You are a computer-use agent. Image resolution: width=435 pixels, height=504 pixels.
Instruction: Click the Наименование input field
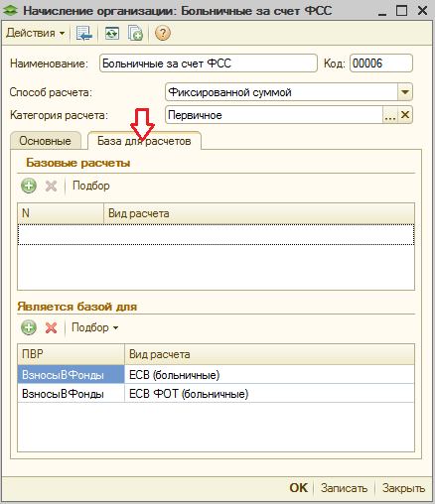click(x=209, y=63)
